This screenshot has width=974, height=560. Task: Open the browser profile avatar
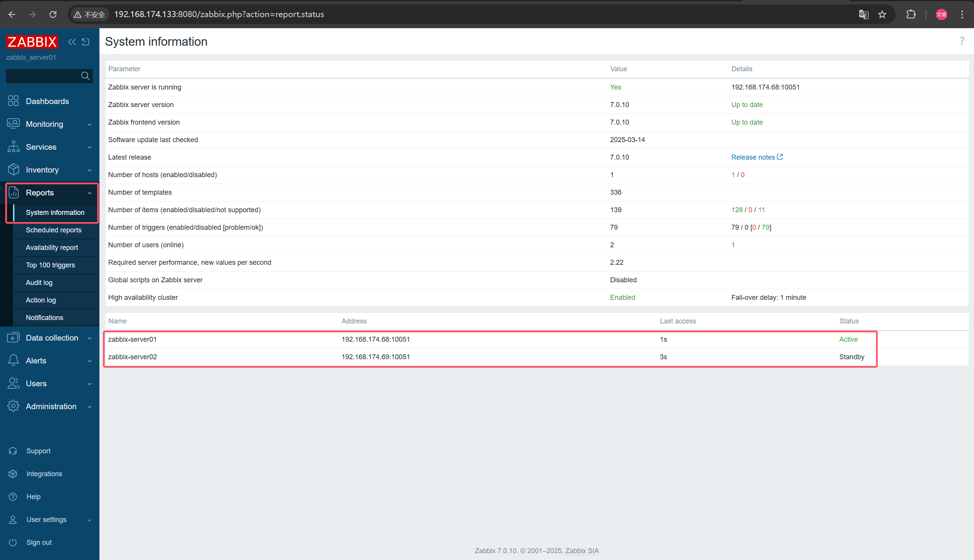[x=941, y=14]
